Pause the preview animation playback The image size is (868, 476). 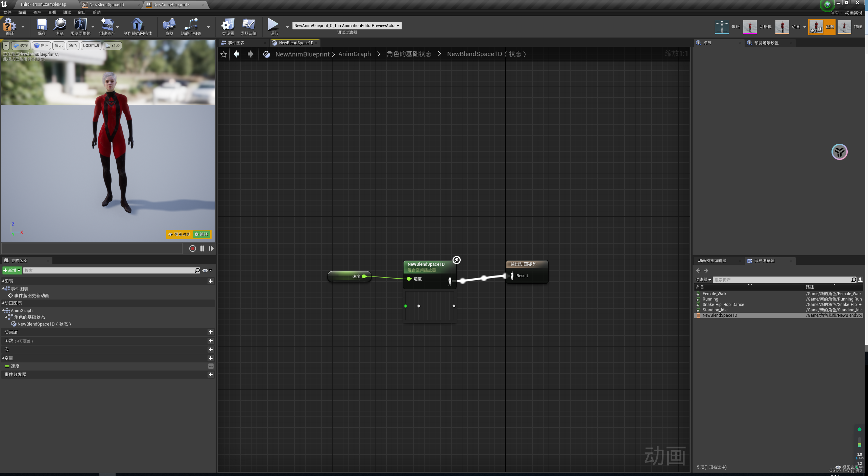point(202,248)
